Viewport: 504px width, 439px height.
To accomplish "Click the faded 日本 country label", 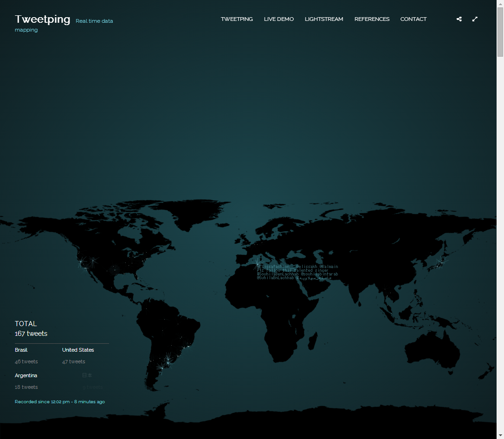I will 87,375.
